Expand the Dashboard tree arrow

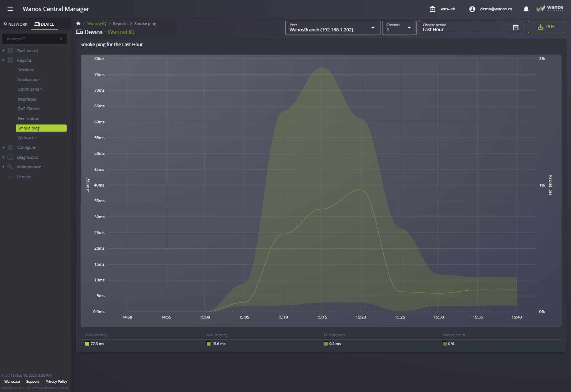click(4, 51)
